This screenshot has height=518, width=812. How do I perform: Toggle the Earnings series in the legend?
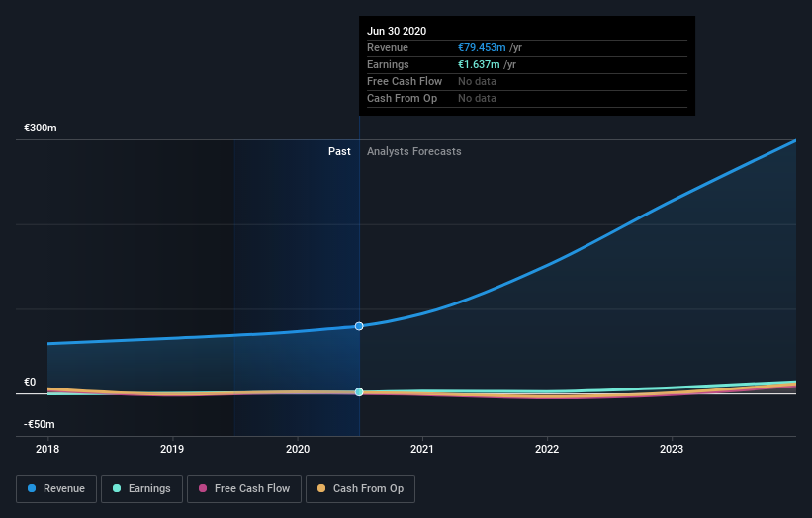pyautogui.click(x=141, y=489)
